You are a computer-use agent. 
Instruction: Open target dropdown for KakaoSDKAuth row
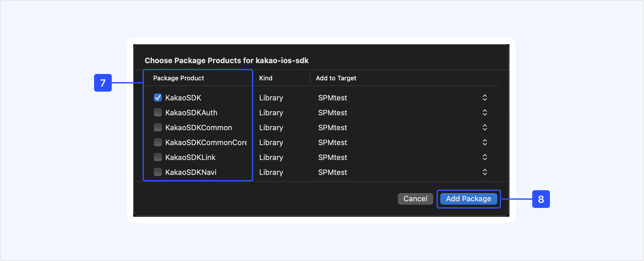point(485,112)
